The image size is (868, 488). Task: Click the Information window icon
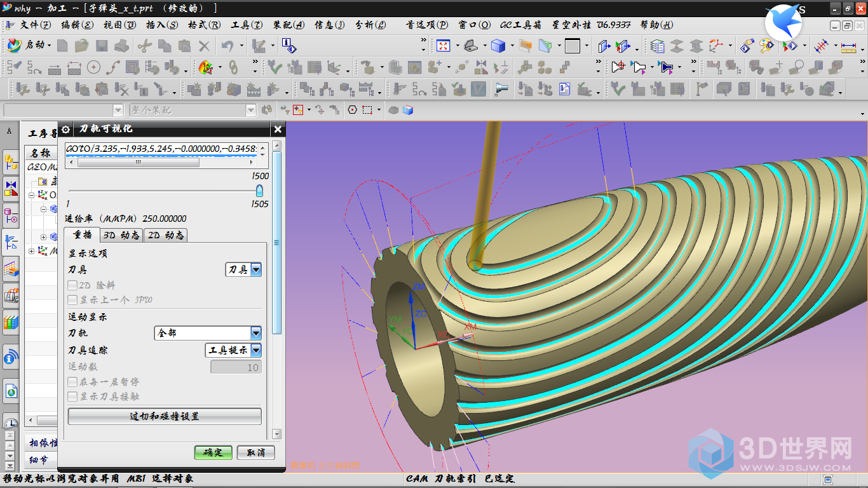(x=289, y=46)
